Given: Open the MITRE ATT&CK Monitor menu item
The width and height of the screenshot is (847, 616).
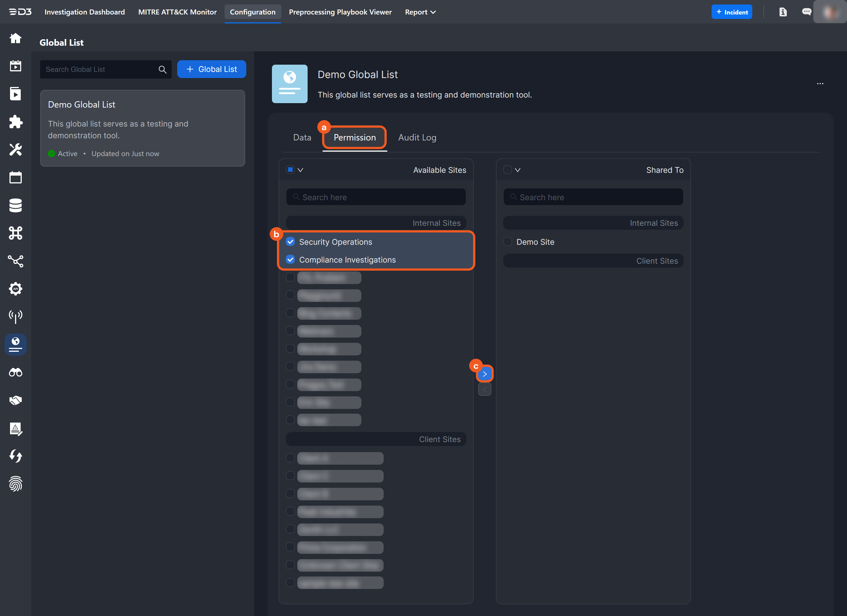Looking at the screenshot, I should 177,12.
